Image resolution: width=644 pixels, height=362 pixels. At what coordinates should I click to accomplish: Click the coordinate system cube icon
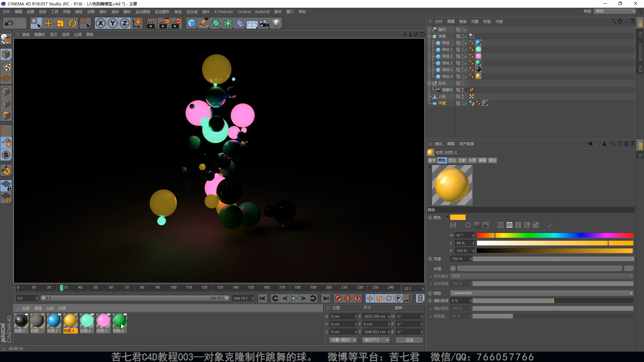click(137, 23)
